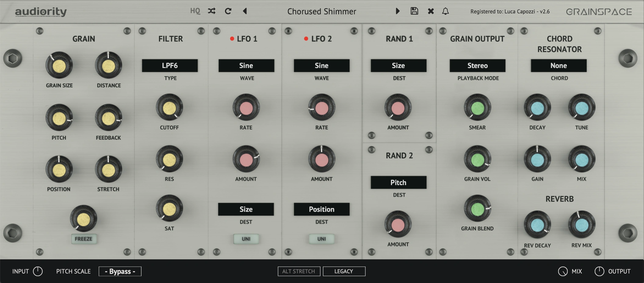Open RAND 1 DEST dropdown Size
This screenshot has width=644, height=283.
tap(399, 66)
